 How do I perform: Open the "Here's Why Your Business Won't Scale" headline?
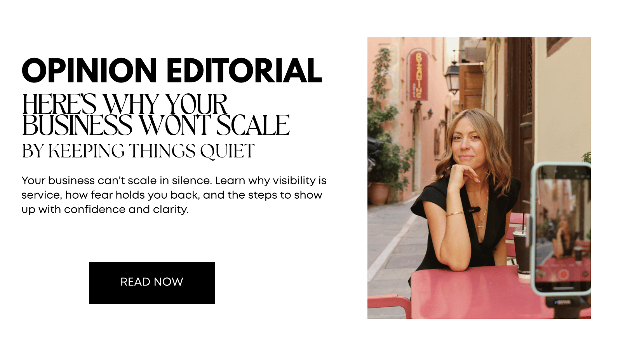(155, 115)
